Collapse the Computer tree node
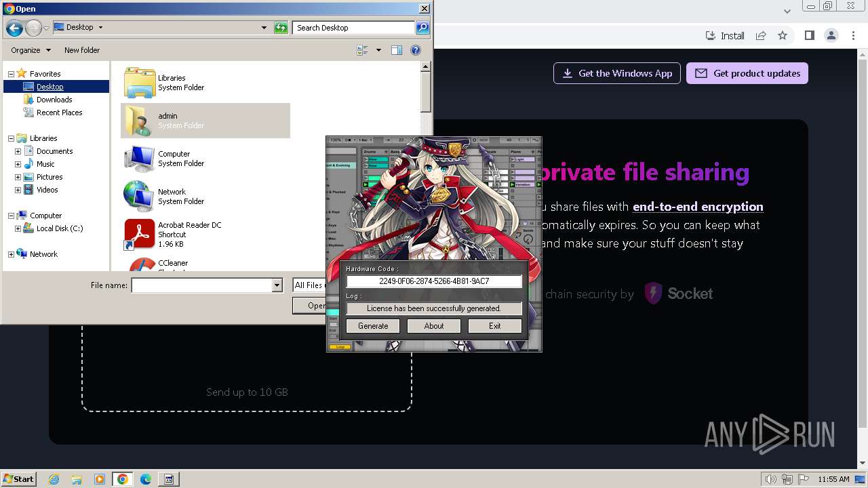The width and height of the screenshot is (868, 488). pos(11,216)
